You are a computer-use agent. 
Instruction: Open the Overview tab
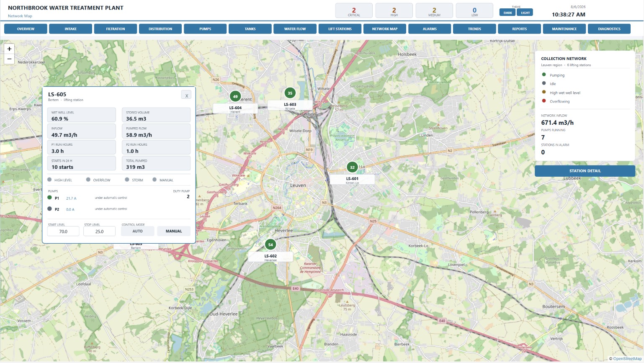point(26,29)
